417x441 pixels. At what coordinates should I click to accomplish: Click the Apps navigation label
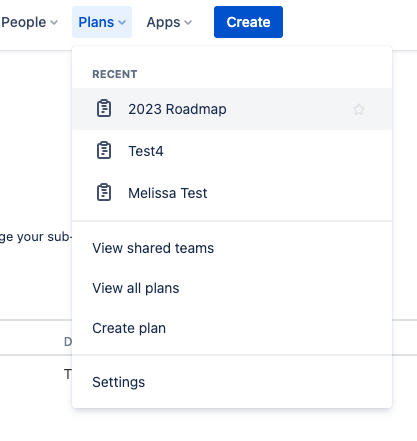pyautogui.click(x=163, y=22)
